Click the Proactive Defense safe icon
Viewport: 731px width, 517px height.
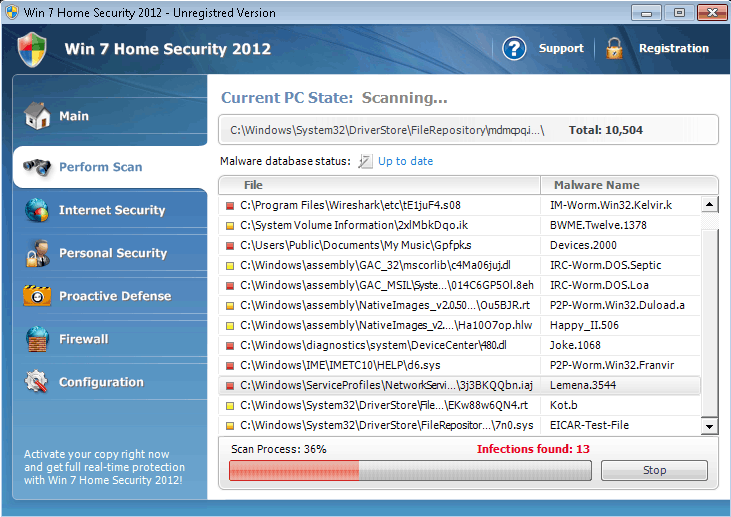(37, 296)
